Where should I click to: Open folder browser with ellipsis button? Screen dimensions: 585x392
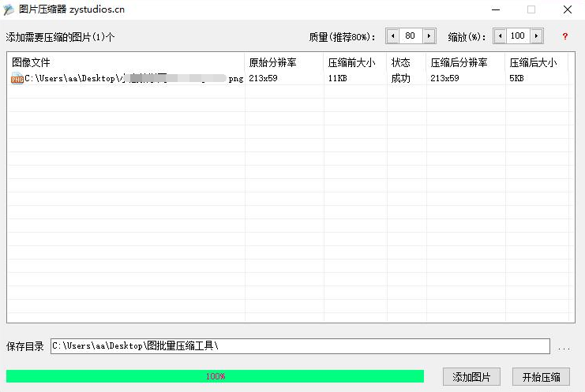[x=564, y=347]
